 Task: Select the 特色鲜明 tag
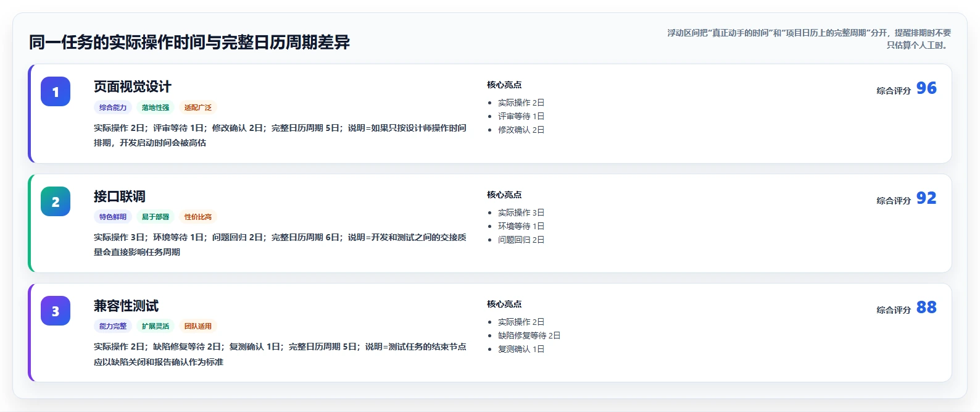tap(113, 217)
